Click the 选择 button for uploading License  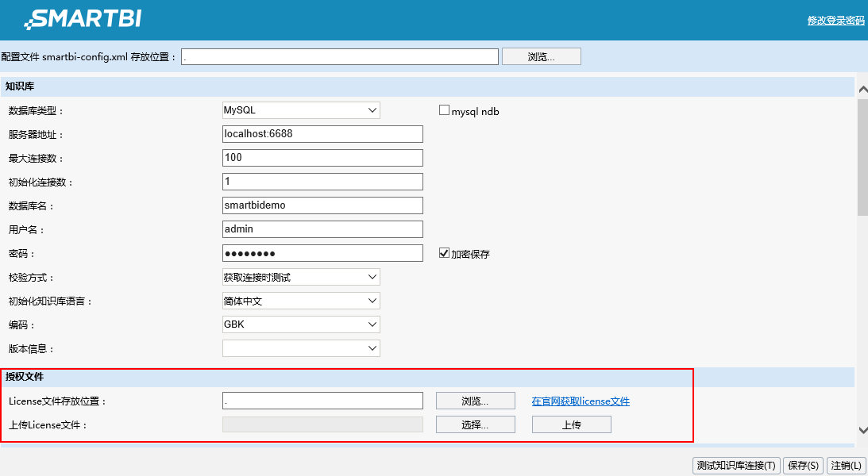[x=476, y=424]
